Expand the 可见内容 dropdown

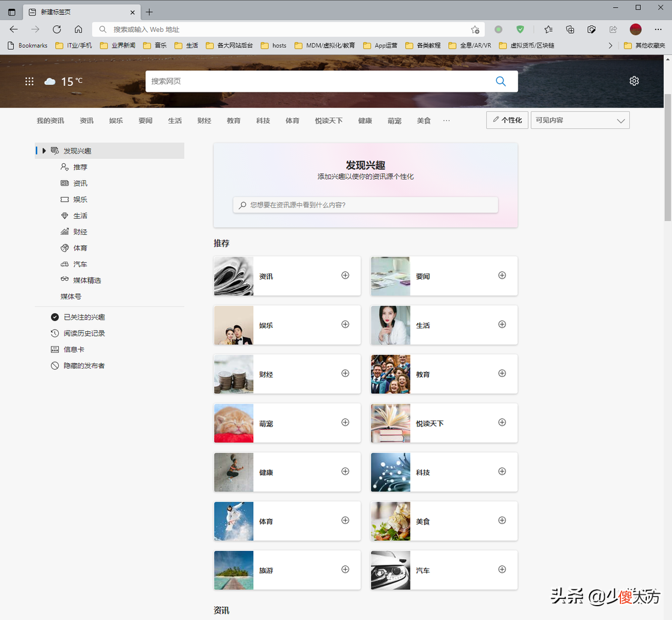point(580,121)
